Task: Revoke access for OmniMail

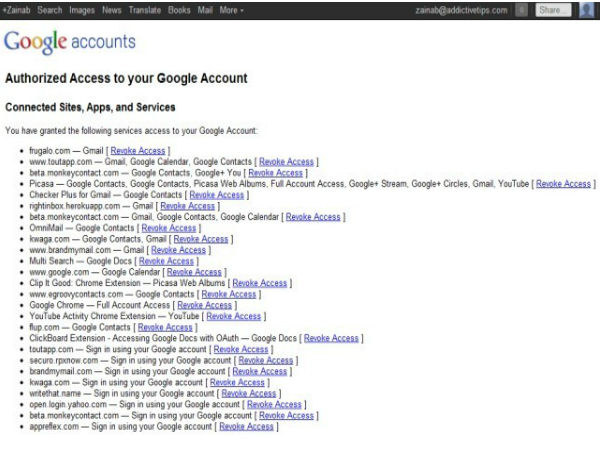Action: tap(169, 228)
